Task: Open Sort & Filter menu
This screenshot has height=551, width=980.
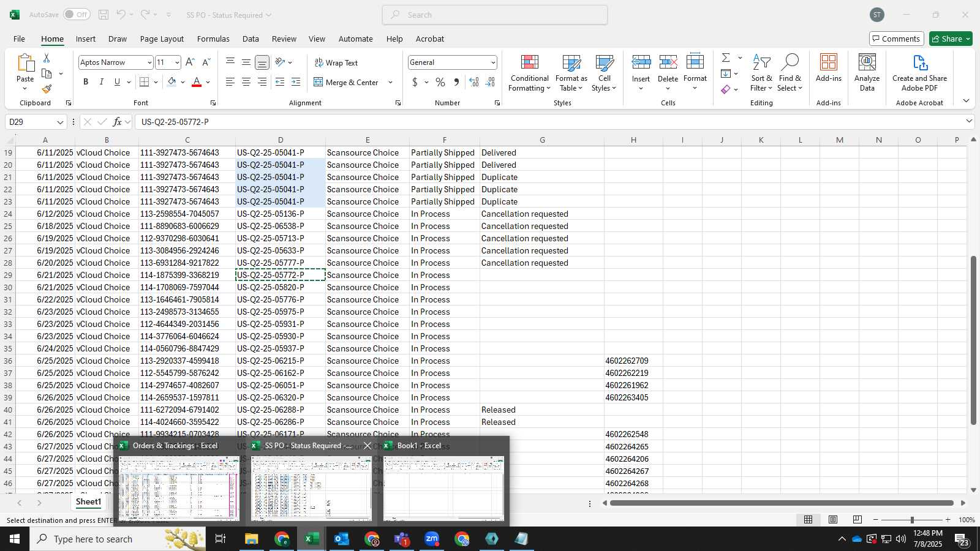Action: click(761, 73)
